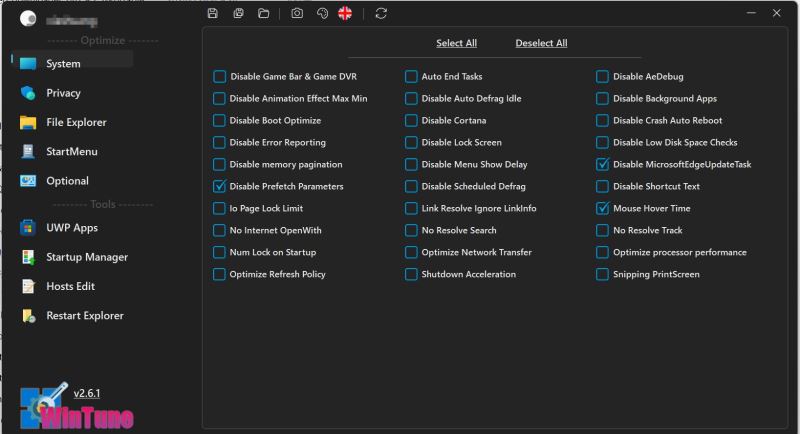
Task: Open the v2.6.1 version link
Action: click(x=87, y=393)
